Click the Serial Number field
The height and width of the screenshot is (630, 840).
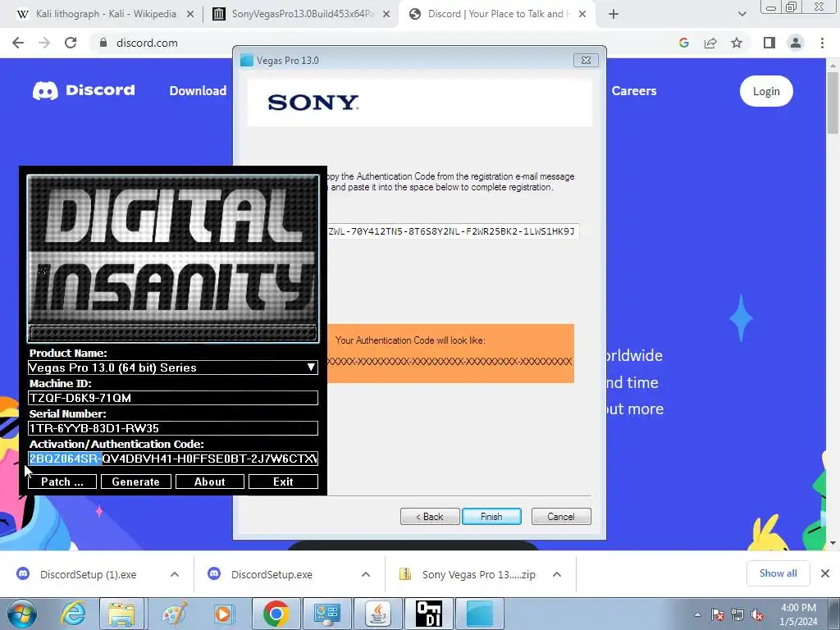172,428
